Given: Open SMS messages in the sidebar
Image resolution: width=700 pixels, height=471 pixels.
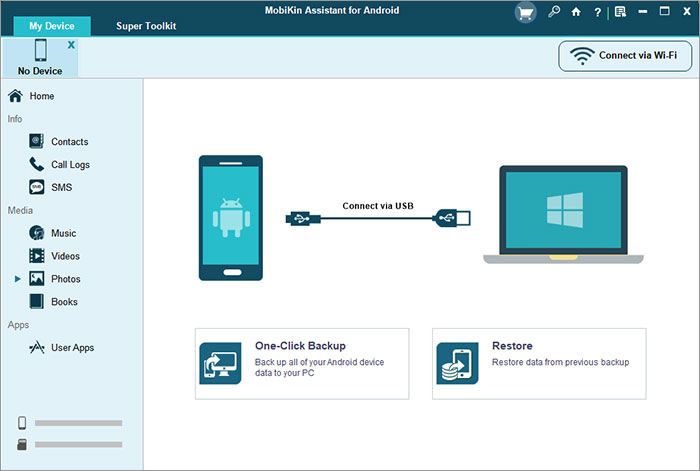Looking at the screenshot, I should [61, 187].
